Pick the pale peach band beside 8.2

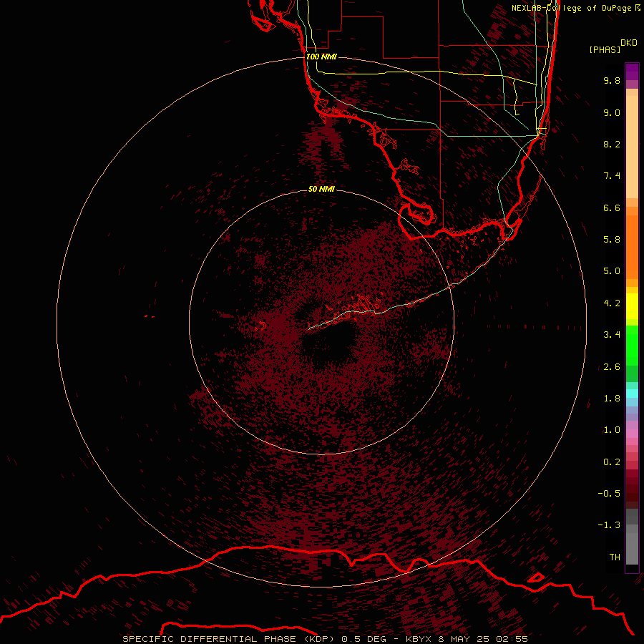[x=632, y=147]
